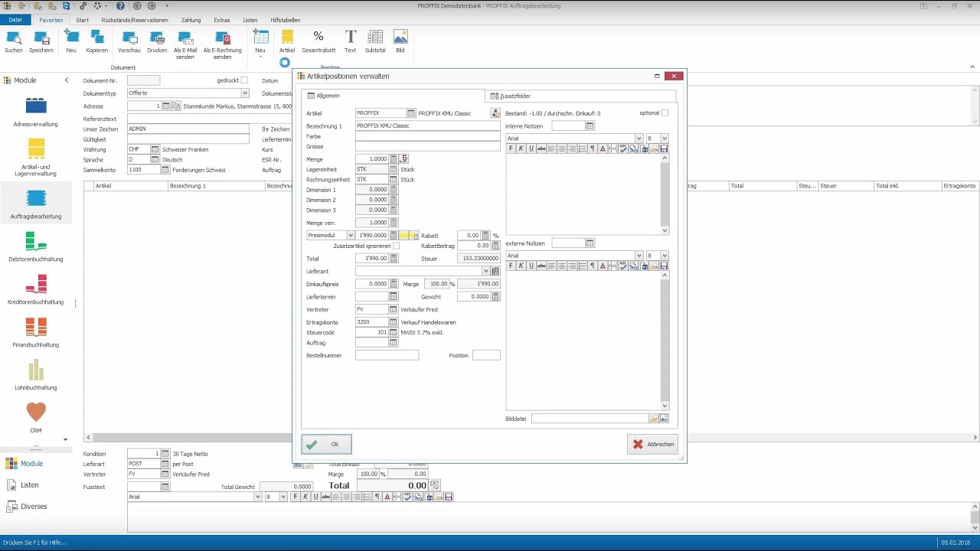The width and height of the screenshot is (980, 551).
Task: Open font size 8 dropdown for interne Notizen
Action: (x=665, y=139)
